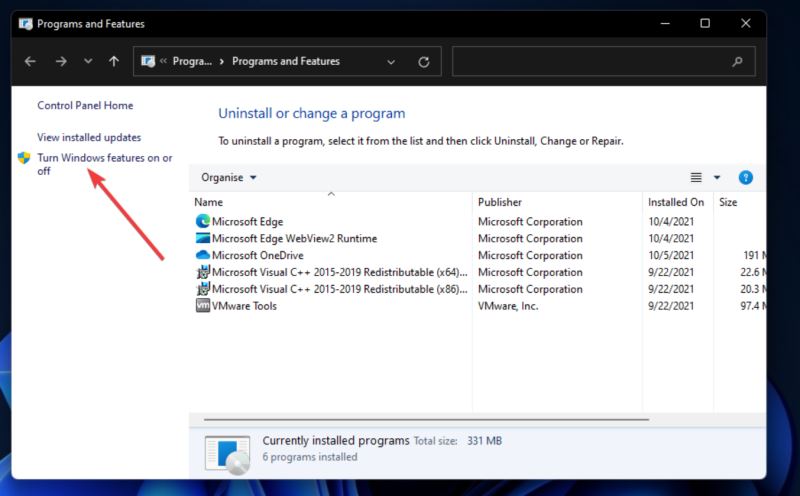Select Visual C++ 2015-2019 Redistributable (x64) name
Image resolution: width=800 pixels, height=496 pixels.
tap(339, 272)
